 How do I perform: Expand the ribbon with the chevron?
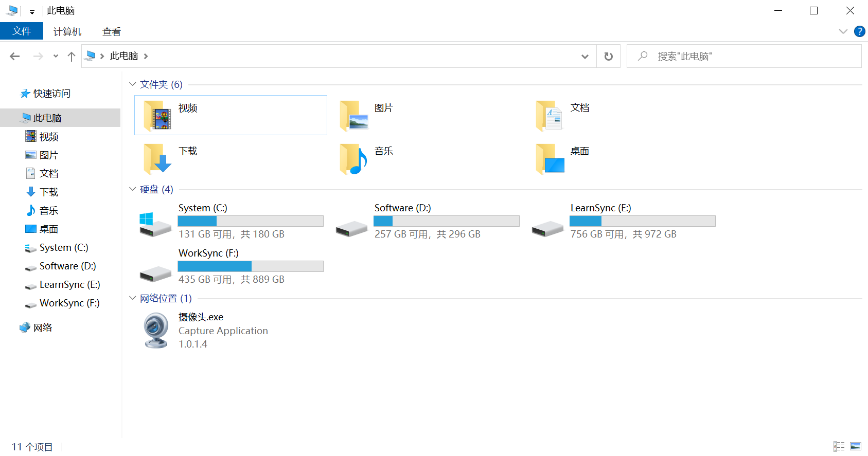coord(843,31)
